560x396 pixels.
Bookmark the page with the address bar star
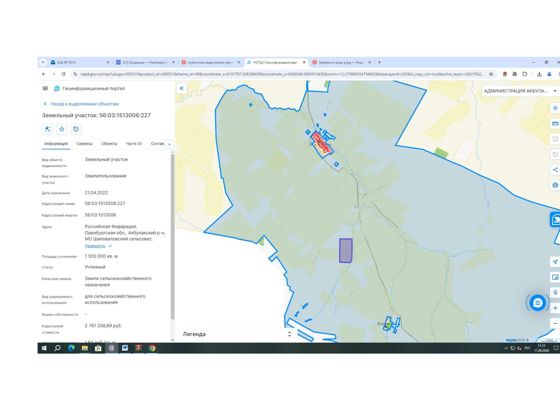coord(491,74)
